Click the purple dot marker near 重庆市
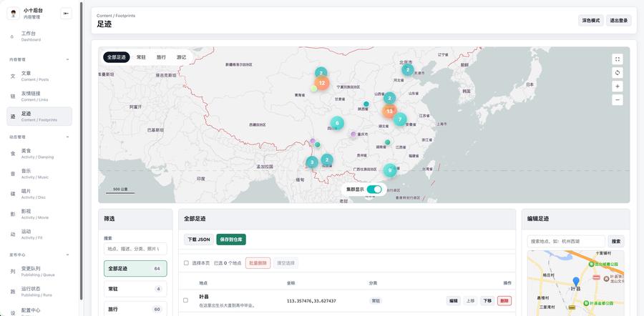Image resolution: width=644 pixels, height=316 pixels. coord(353,134)
